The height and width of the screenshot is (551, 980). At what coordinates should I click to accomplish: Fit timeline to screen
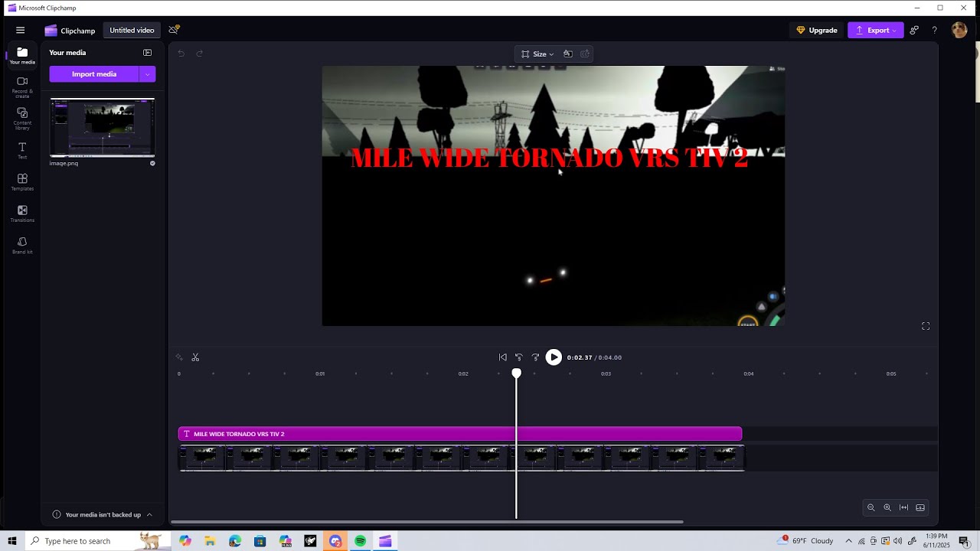[x=904, y=507]
